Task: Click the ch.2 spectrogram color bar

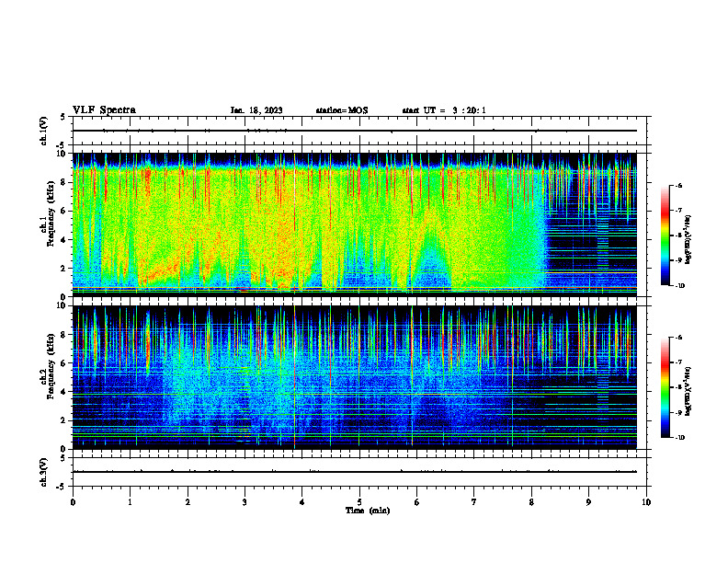Action: (665, 387)
